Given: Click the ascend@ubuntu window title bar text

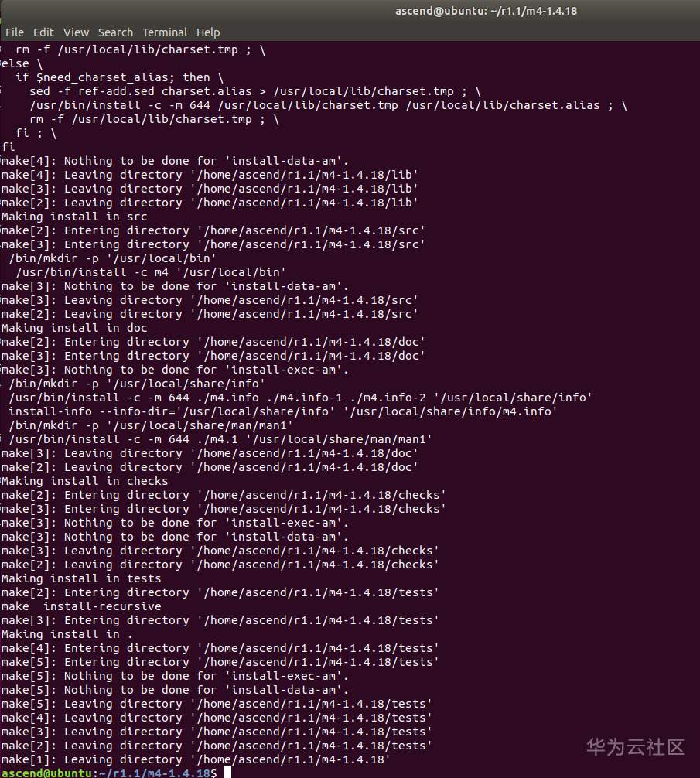Looking at the screenshot, I should pos(486,11).
